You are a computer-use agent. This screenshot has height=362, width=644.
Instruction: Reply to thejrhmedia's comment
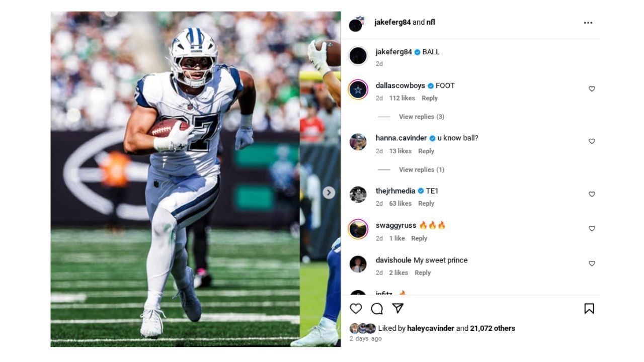(x=426, y=204)
